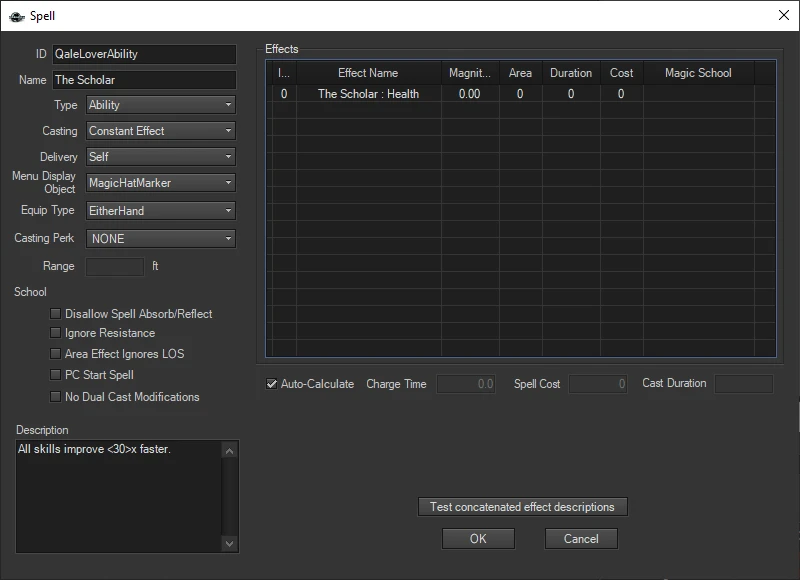Viewport: 800px width, 580px height.
Task: Expand Menu Display Object dropdown MagicHatMarker
Action: click(161, 183)
